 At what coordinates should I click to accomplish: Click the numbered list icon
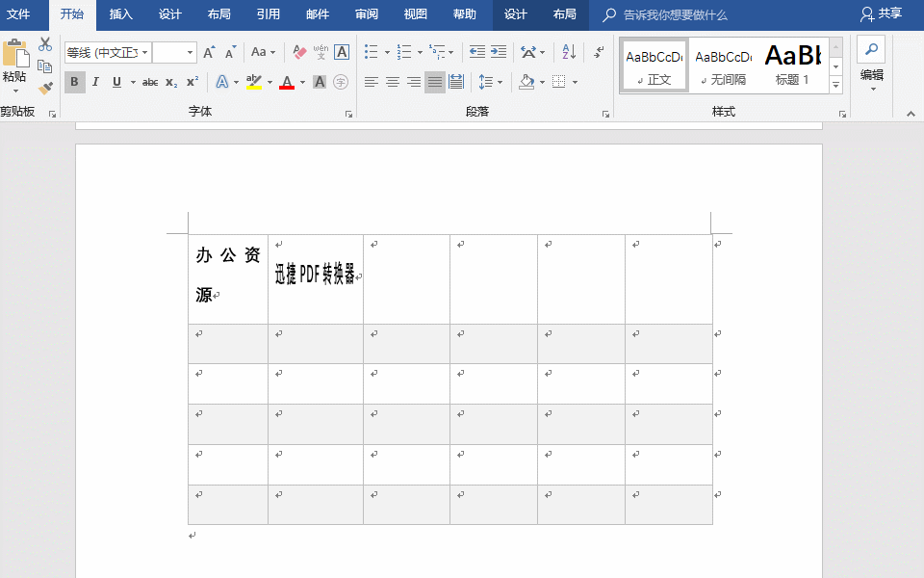tap(403, 52)
